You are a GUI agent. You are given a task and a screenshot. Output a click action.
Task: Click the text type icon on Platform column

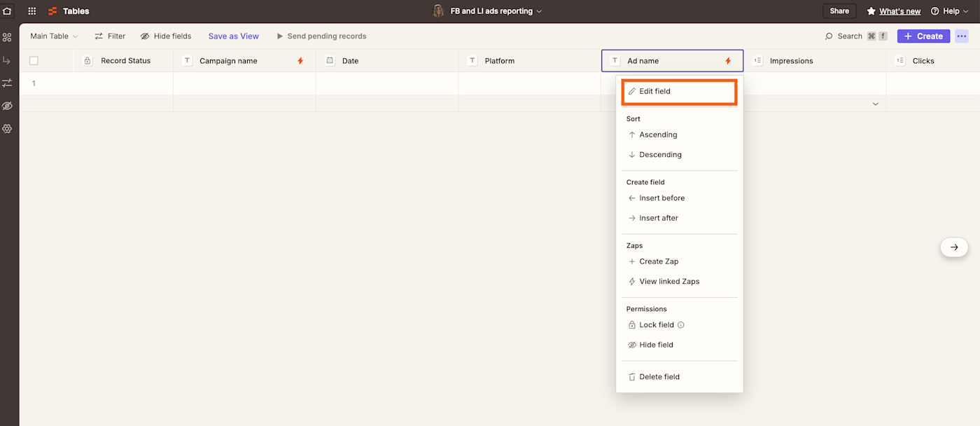[x=472, y=61]
